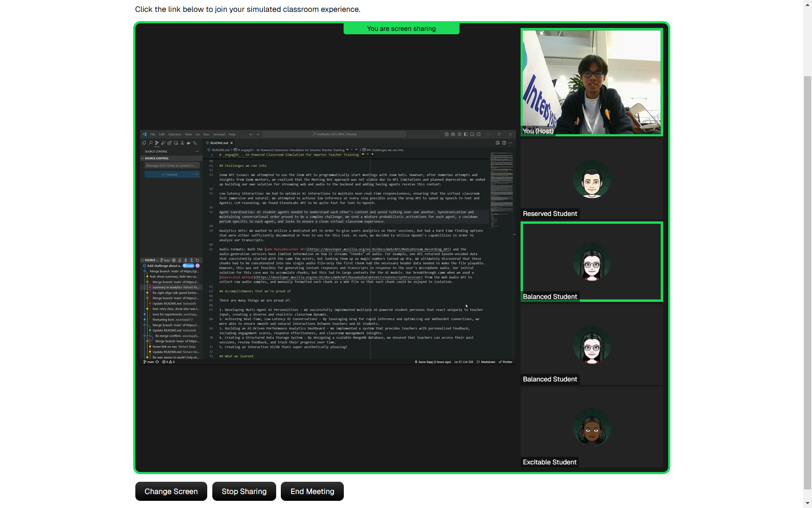Viewport: 812px width, 508px height.
Task: Toggle the panel layout visibility
Action: tap(472, 134)
